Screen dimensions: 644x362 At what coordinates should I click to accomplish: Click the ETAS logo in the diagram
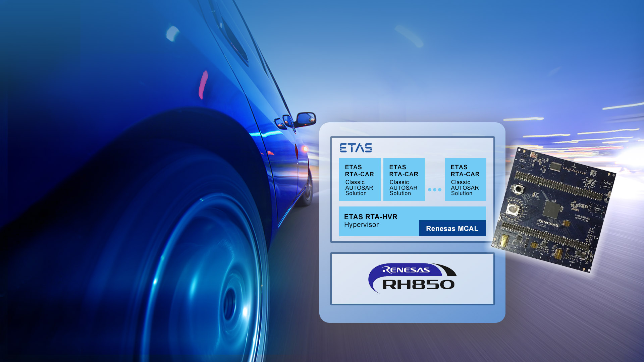(x=356, y=148)
